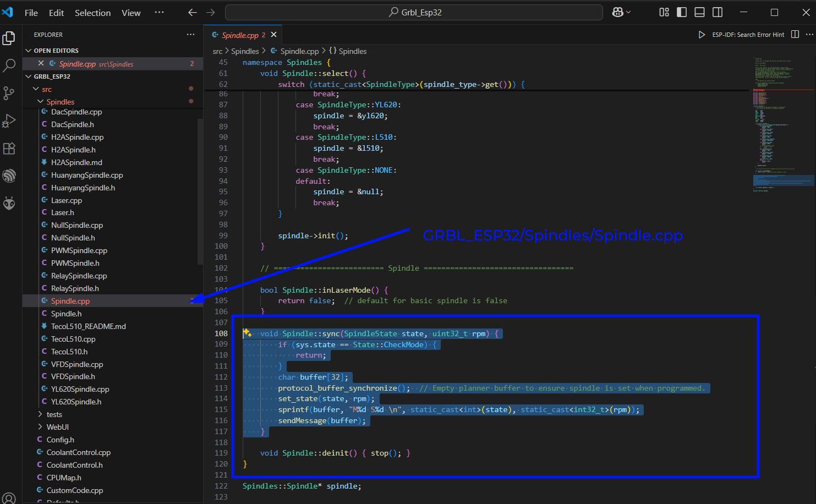Click the Split Editor Right icon

point(795,34)
